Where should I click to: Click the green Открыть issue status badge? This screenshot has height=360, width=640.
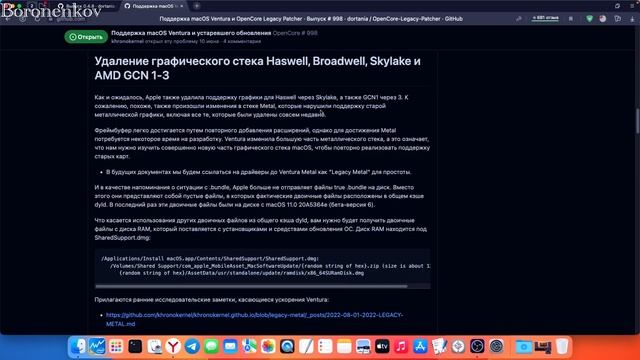coord(86,37)
